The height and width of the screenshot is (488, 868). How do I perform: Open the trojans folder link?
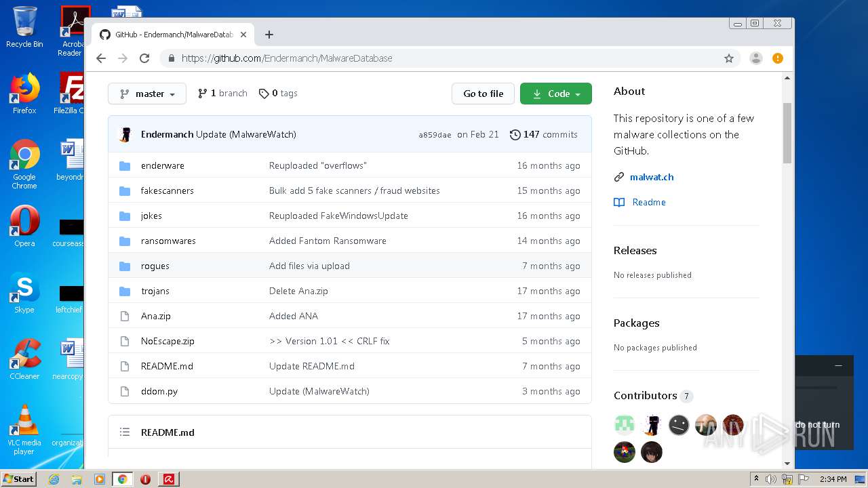[155, 291]
